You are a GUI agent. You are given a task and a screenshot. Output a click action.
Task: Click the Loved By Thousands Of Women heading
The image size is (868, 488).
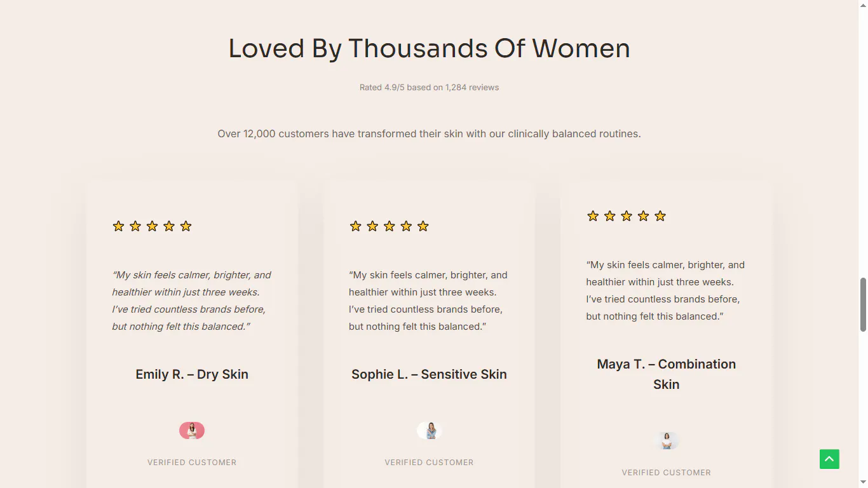[429, 48]
